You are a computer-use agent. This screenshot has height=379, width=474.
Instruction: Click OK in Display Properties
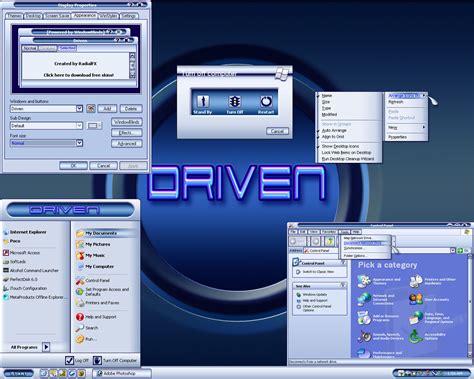click(x=73, y=166)
